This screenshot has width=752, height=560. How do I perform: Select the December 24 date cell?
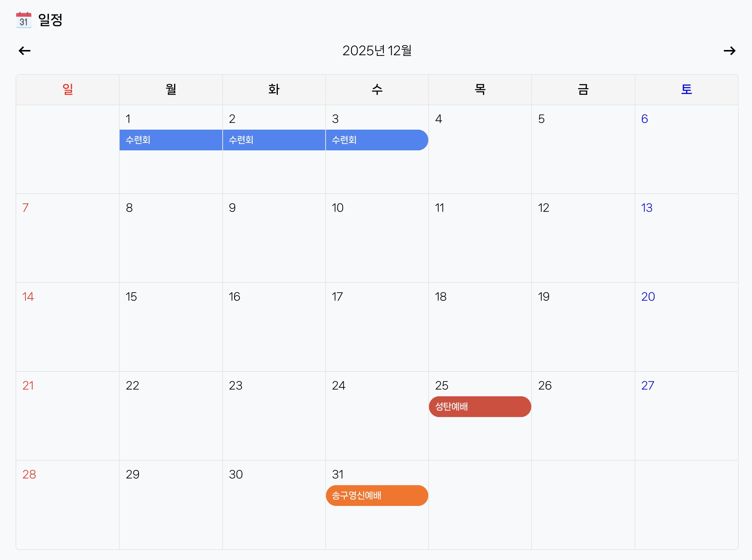click(x=377, y=416)
